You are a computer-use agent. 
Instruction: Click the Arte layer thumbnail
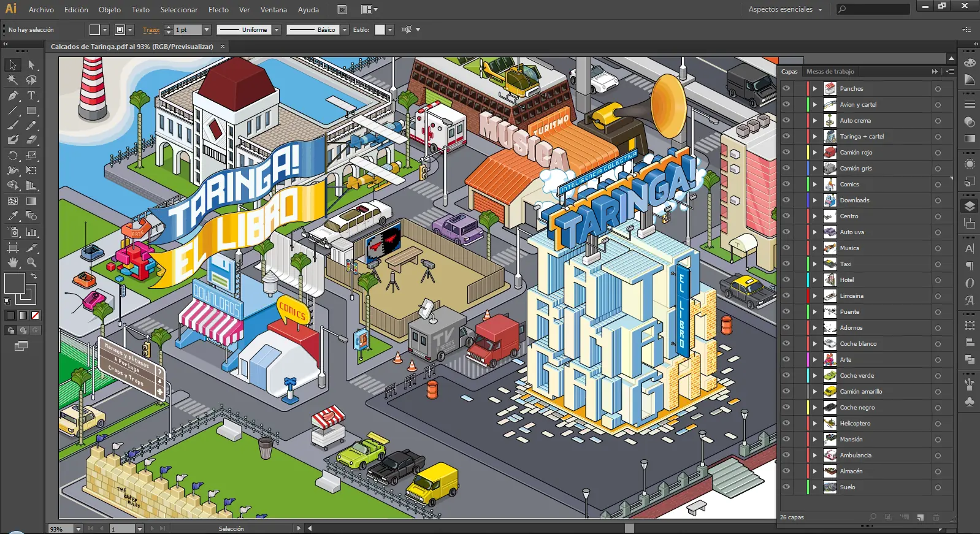(x=830, y=360)
